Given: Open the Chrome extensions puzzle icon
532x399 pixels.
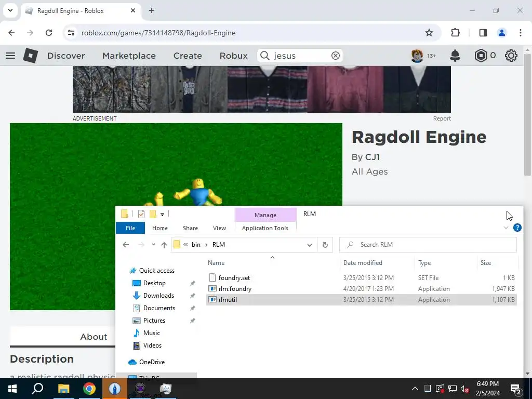Looking at the screenshot, I should (455, 33).
